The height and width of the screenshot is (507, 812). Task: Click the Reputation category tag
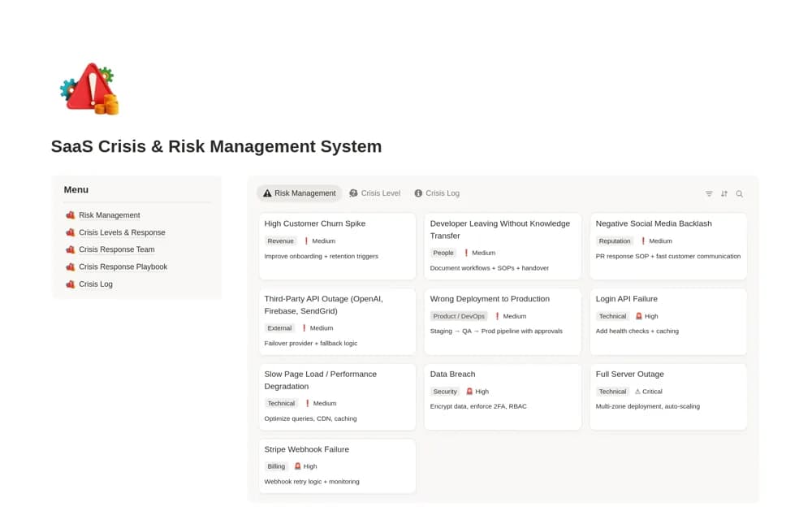(615, 241)
